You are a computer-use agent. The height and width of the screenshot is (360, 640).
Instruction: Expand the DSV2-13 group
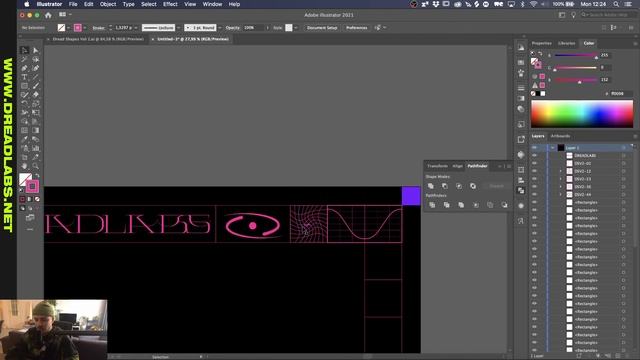tap(561, 179)
